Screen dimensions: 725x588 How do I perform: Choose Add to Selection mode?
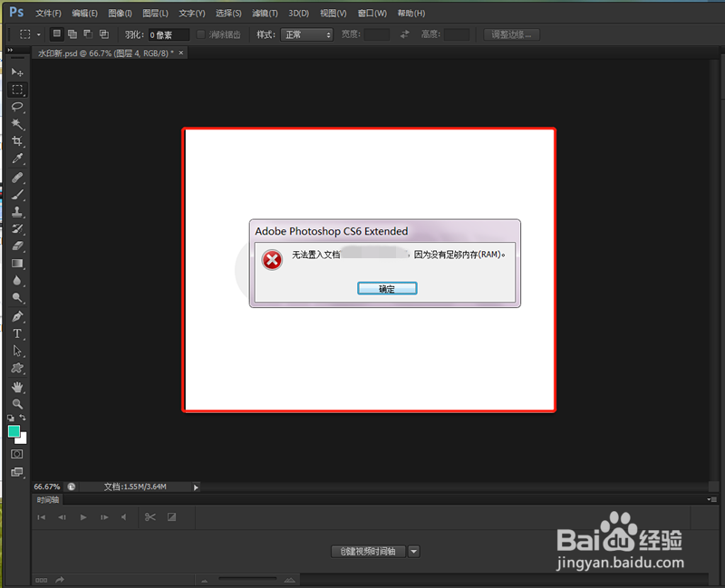click(x=72, y=34)
